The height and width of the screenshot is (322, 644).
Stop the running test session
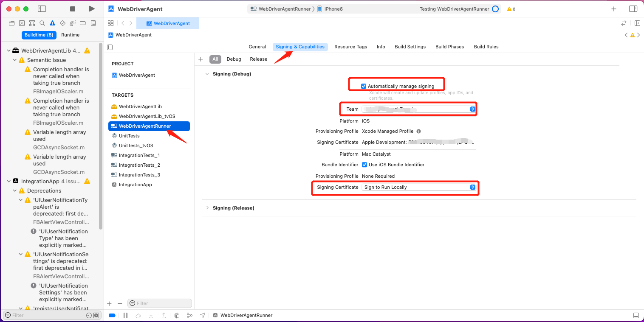[x=73, y=9]
